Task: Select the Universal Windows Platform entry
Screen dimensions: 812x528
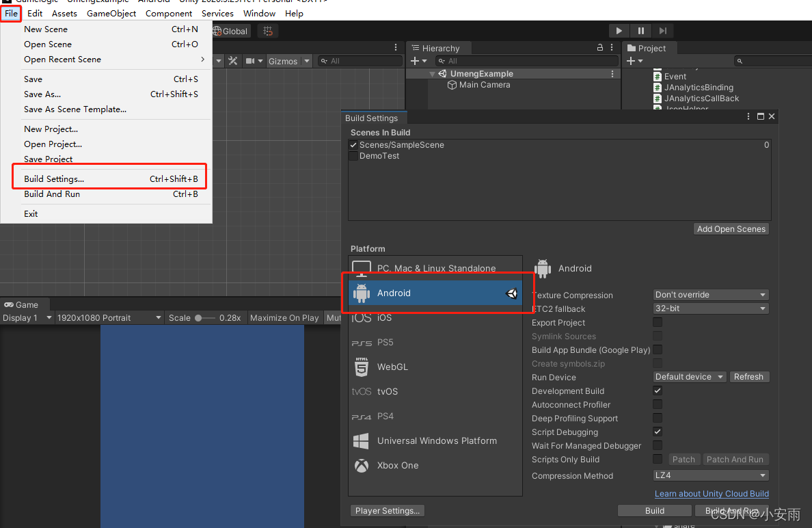Action: [x=437, y=440]
